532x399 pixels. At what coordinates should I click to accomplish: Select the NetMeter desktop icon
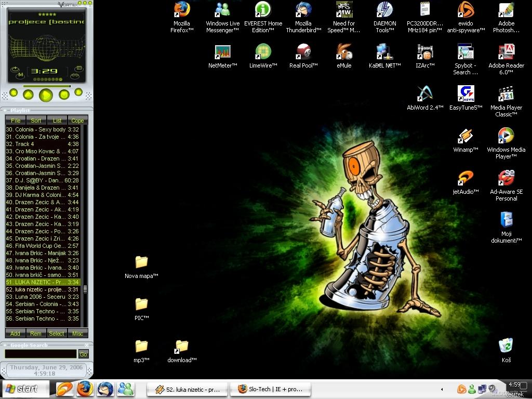(222, 56)
